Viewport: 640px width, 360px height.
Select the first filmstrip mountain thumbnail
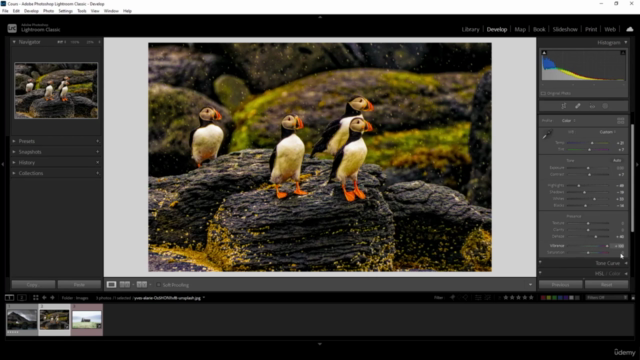(x=22, y=320)
